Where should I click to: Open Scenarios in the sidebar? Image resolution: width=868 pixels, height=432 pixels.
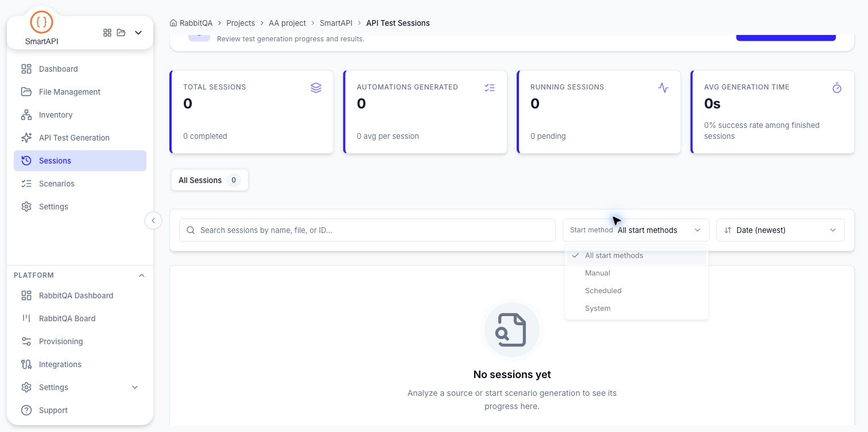[x=80, y=184]
